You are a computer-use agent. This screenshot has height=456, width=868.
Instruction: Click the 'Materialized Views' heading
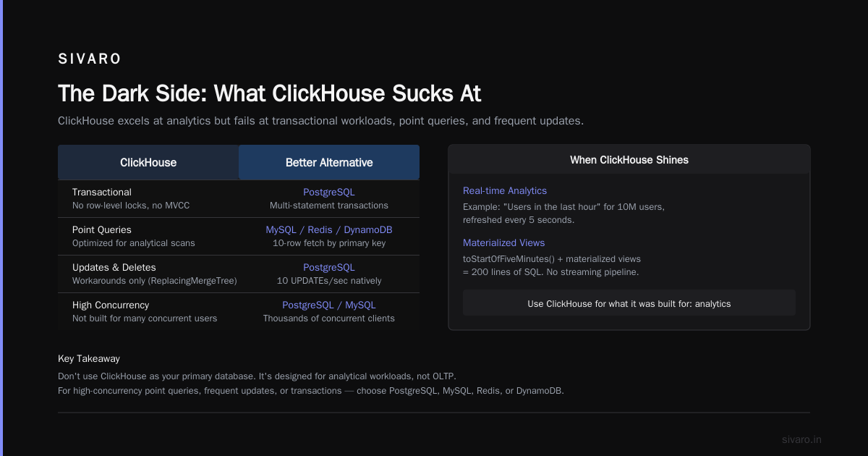(504, 242)
